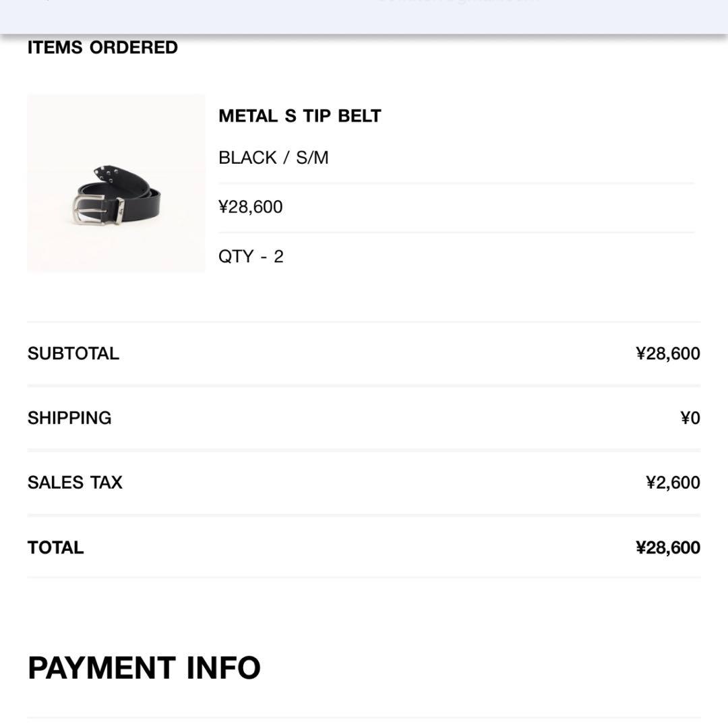Viewport: 728px width, 728px height.
Task: Tap the PAYMENT INFO heading
Action: (x=144, y=668)
